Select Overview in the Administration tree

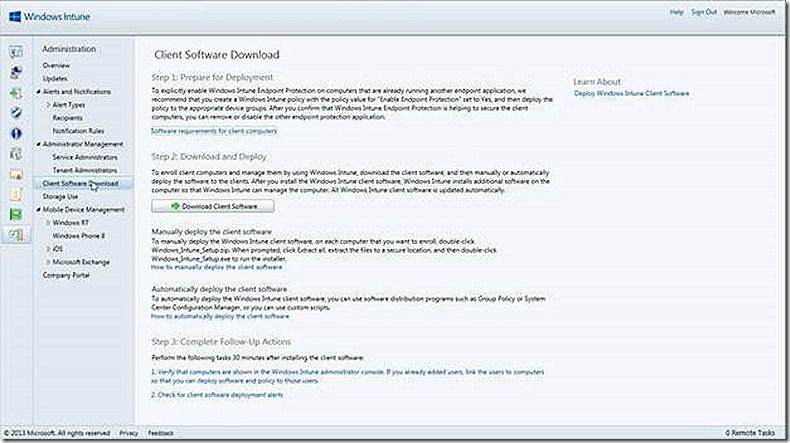(56, 66)
